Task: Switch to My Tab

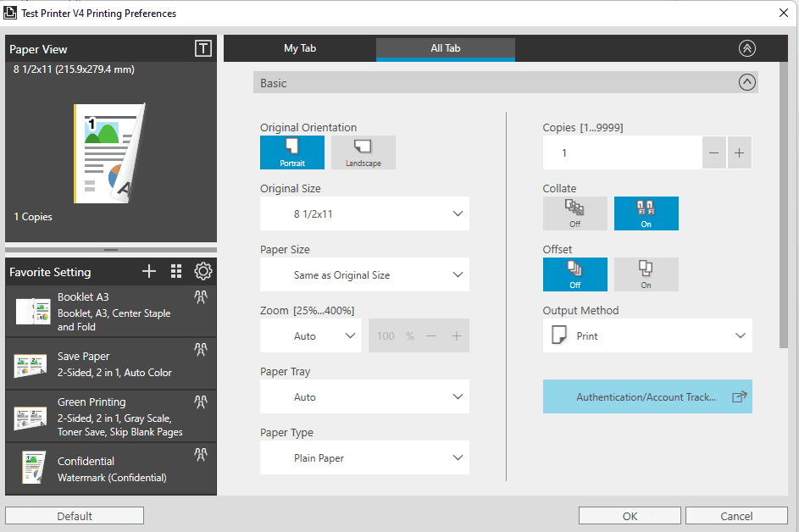Action: (300, 48)
